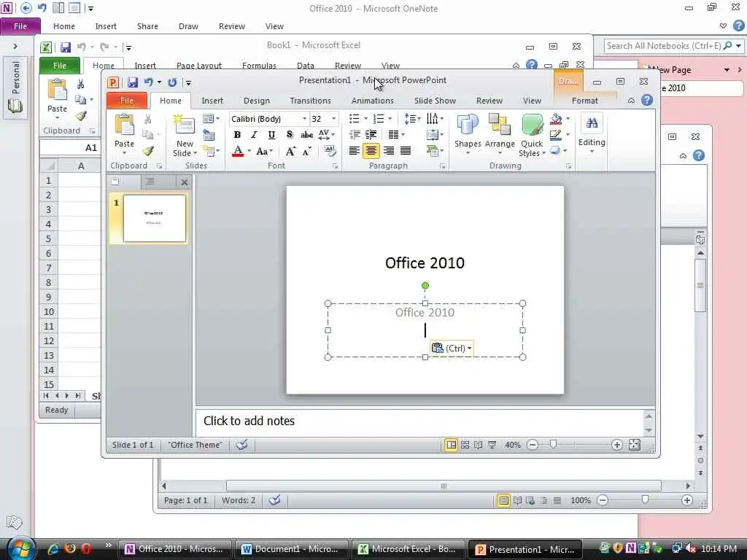747x560 pixels.
Task: Switch to Reading view in PowerPoint status bar
Action: click(479, 445)
